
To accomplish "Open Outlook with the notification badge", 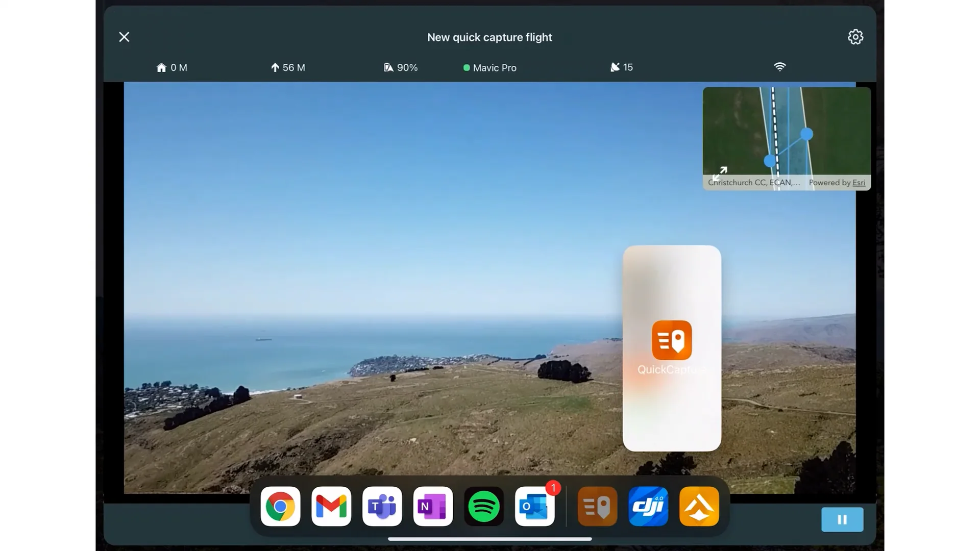I will click(x=535, y=507).
